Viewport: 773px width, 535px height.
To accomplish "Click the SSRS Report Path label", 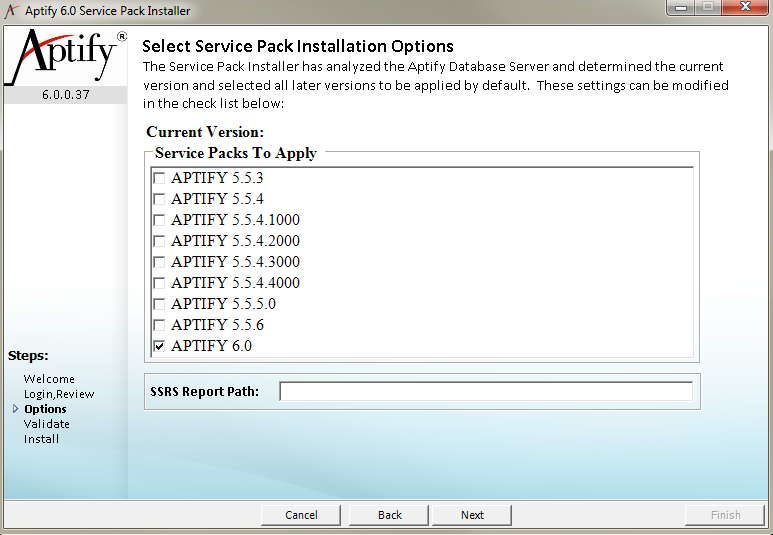I will click(x=205, y=392).
